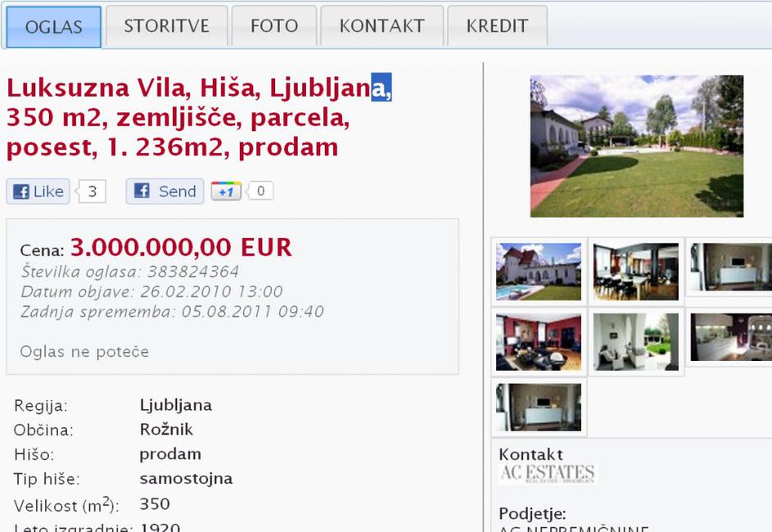Open the villa with pool thumbnail

click(x=539, y=272)
